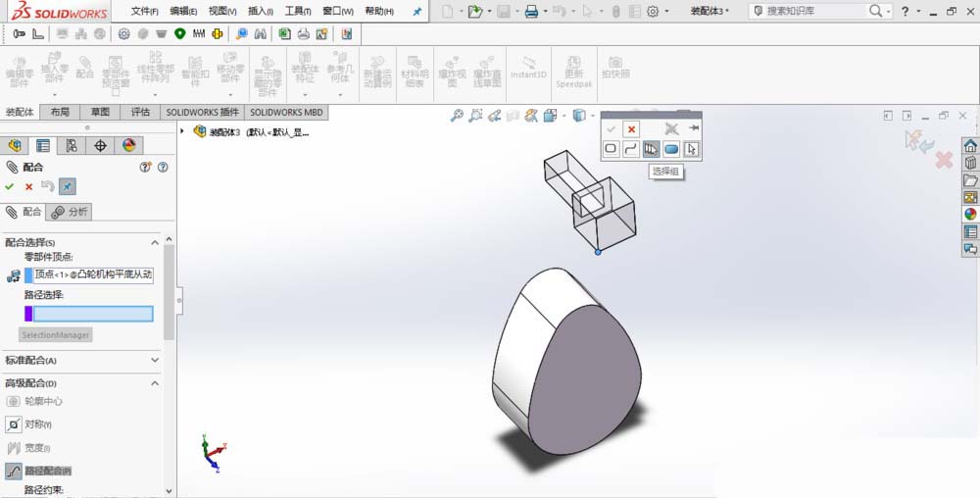Choose 选择组 group selection in popup
This screenshot has width=980, height=498.
coord(651,149)
